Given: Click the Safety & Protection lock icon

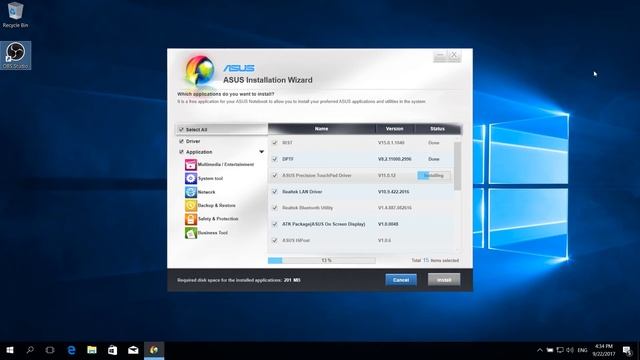Looking at the screenshot, I should coord(191,219).
